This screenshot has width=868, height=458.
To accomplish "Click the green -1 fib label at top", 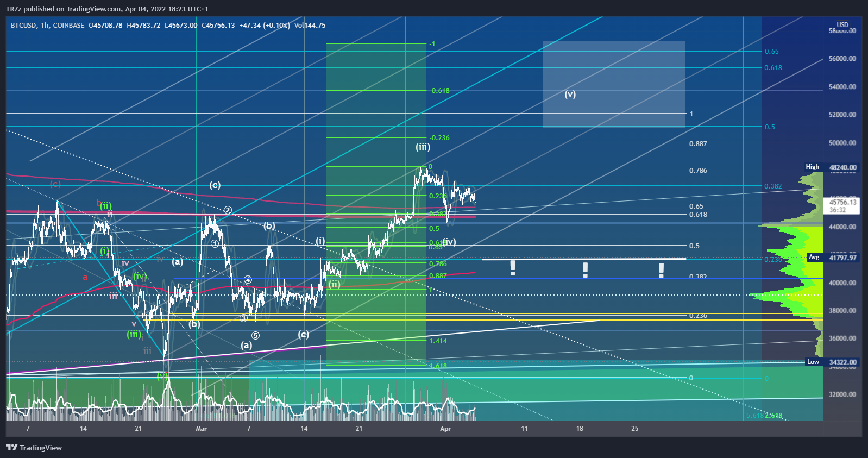I will click(x=432, y=44).
